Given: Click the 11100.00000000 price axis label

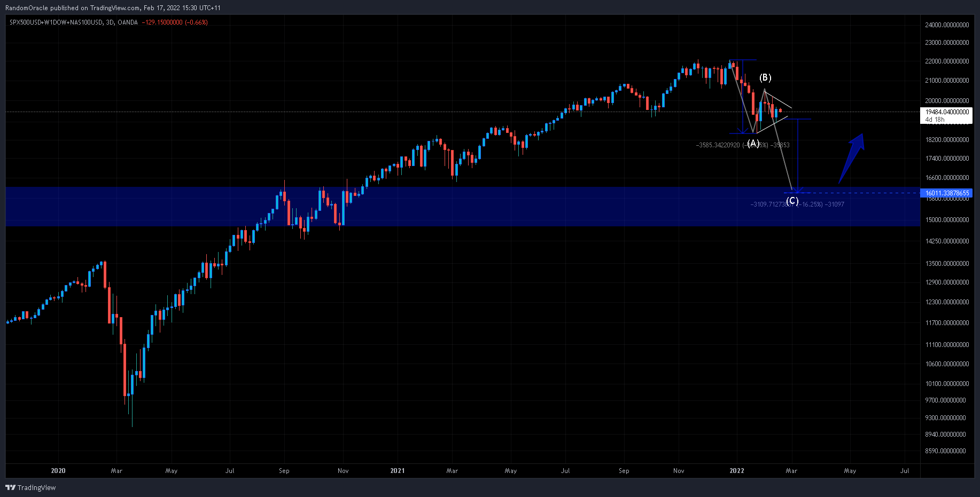Looking at the screenshot, I should coord(947,345).
